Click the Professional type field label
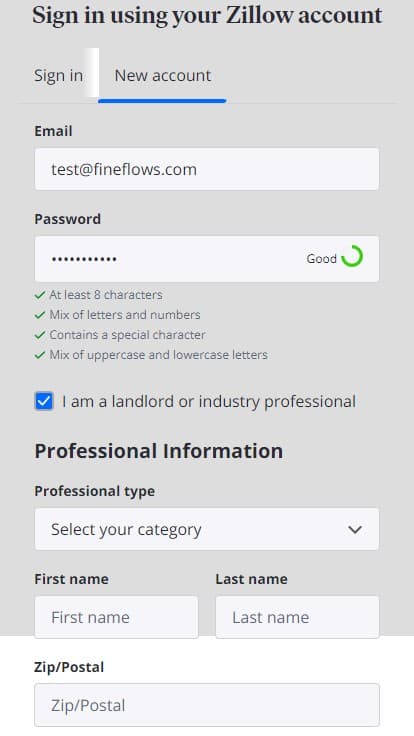Screen dimensions: 414x736 94,491
